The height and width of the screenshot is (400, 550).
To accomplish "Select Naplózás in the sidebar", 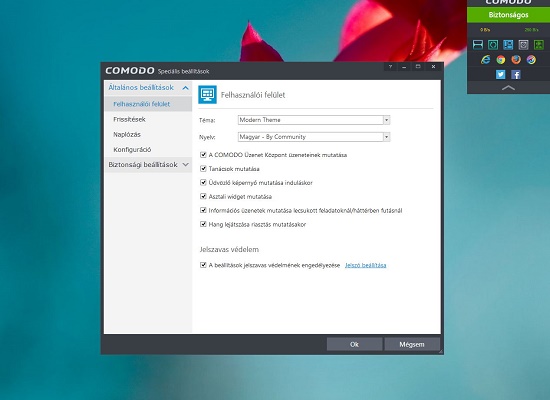I will pyautogui.click(x=148, y=134).
